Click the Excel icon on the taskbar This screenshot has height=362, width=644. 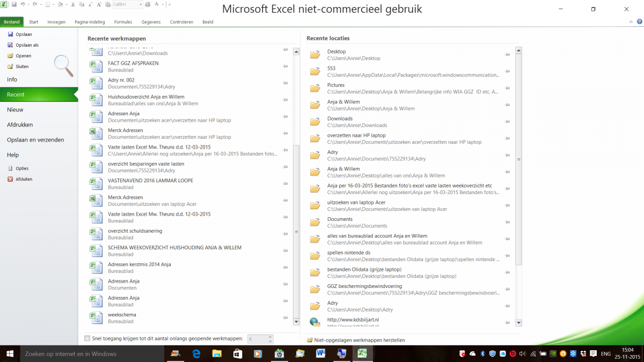click(x=363, y=354)
